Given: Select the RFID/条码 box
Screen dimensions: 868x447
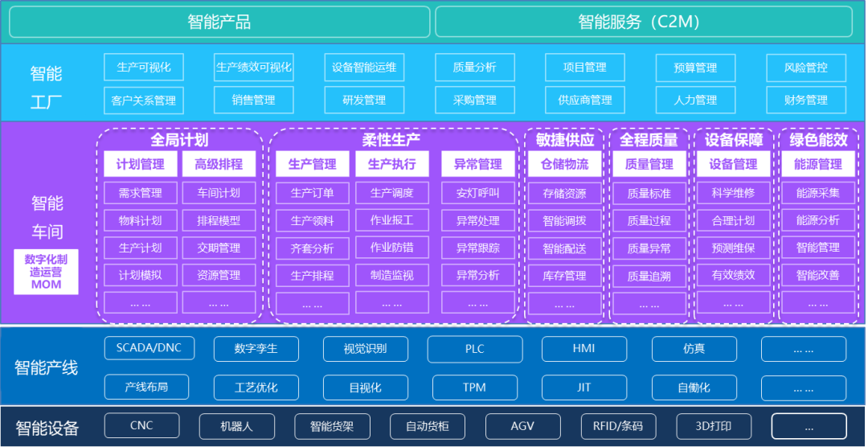Looking at the screenshot, I should pyautogui.click(x=618, y=426).
